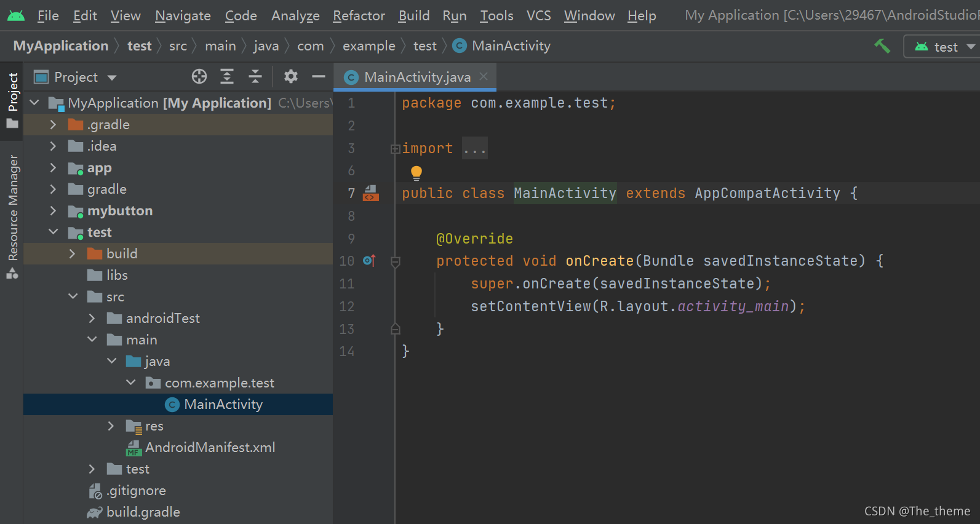Open the Analyze menu

tap(295, 15)
